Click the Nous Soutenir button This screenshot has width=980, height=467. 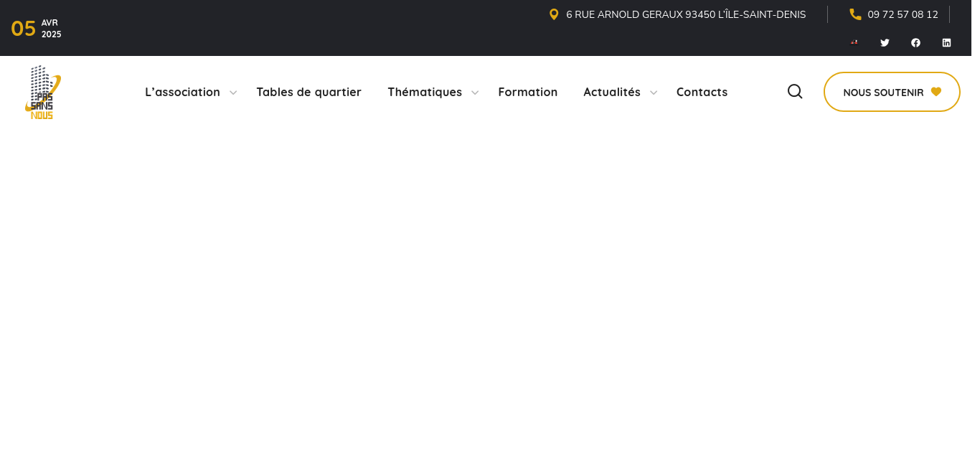(x=892, y=92)
